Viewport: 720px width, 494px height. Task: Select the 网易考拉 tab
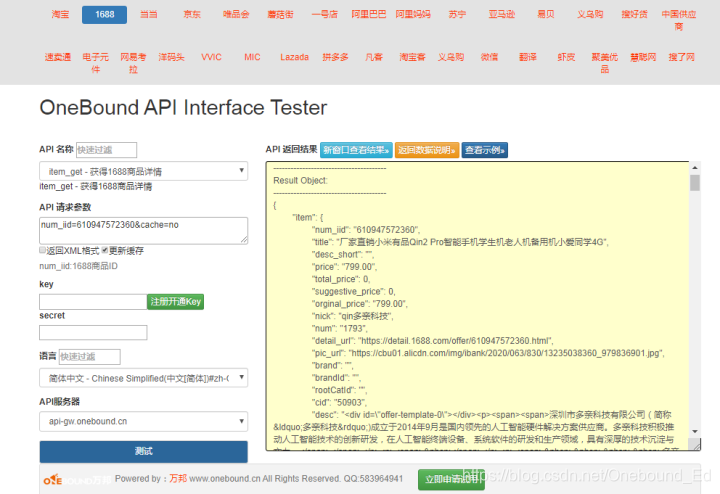[133, 63]
